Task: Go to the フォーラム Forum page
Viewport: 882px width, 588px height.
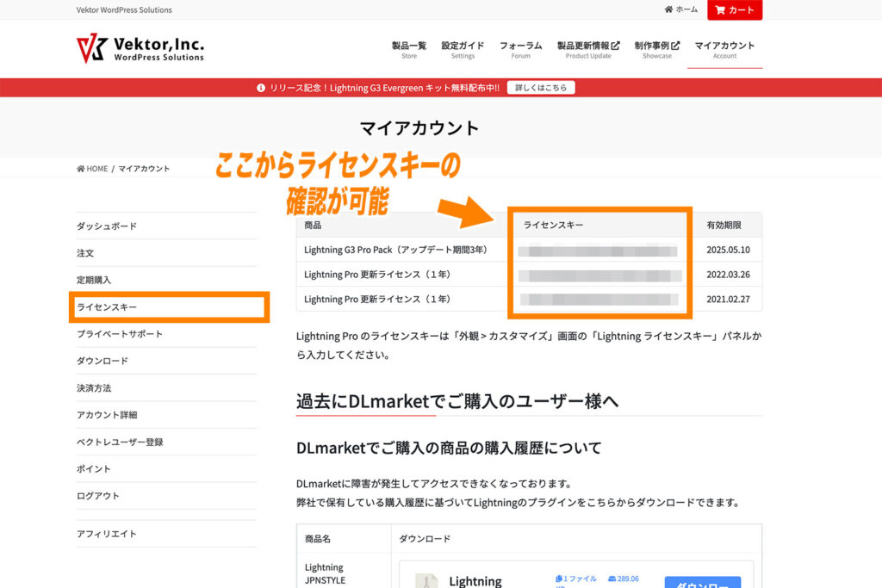Action: click(521, 49)
